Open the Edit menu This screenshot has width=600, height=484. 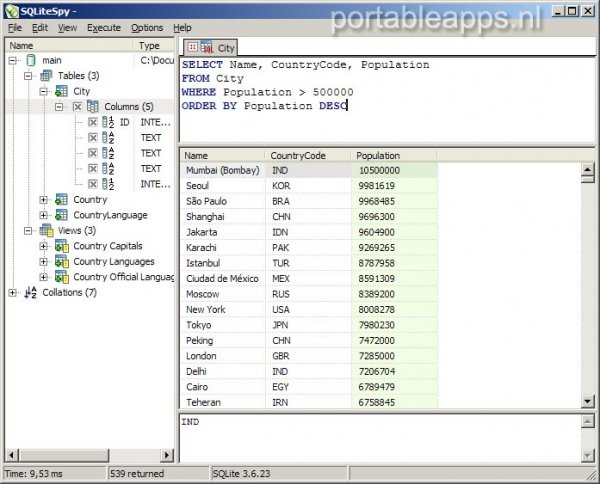40,28
